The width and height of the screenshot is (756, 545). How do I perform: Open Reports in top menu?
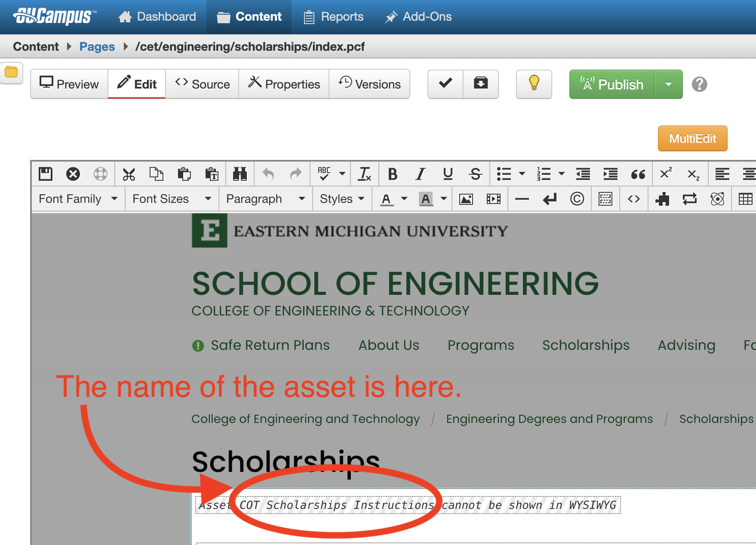coord(334,17)
